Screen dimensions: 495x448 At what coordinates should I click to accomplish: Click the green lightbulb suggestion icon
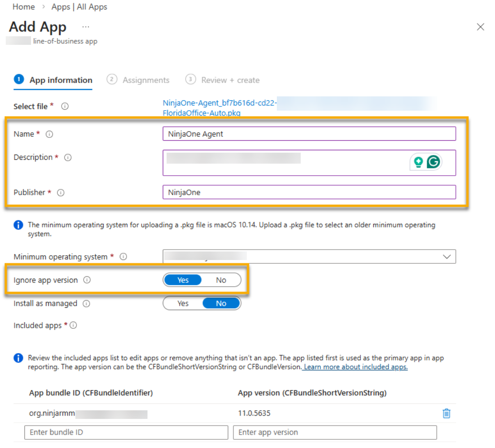click(x=418, y=162)
